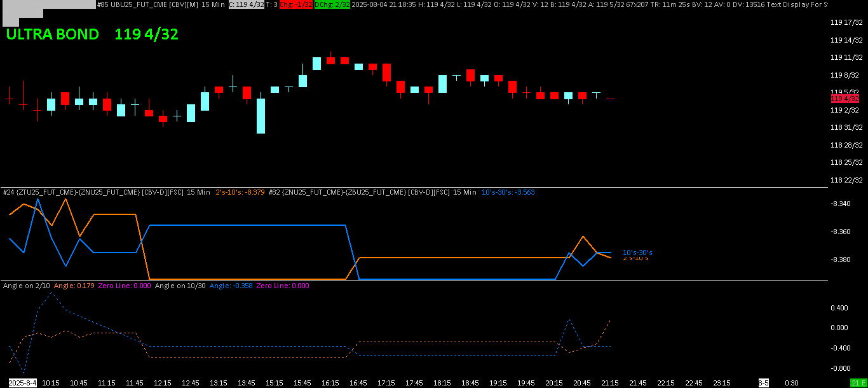The height and width of the screenshot is (388, 868).
Task: Click the 118 28/32 price scale label
Action: 846,145
